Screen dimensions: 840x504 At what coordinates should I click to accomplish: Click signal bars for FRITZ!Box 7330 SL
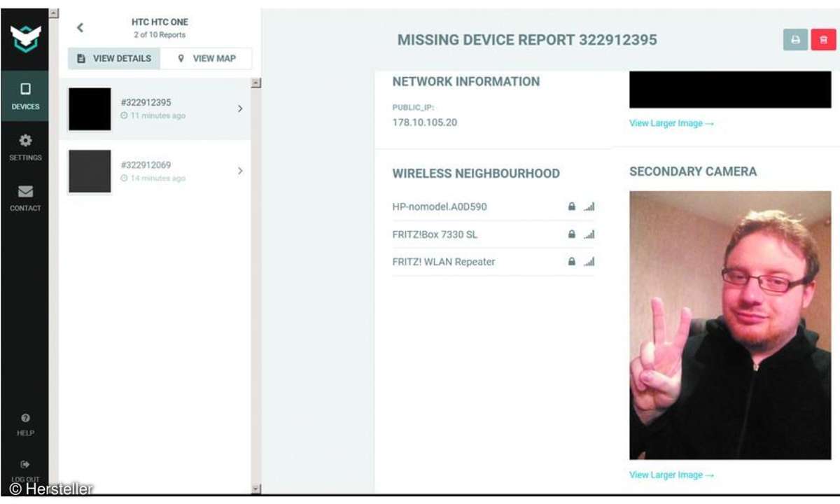pyautogui.click(x=589, y=234)
